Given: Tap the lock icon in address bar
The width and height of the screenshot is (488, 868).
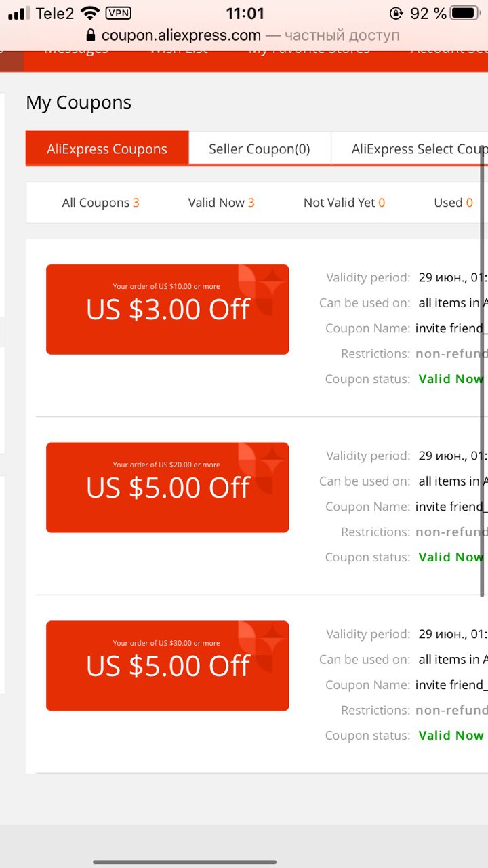Looking at the screenshot, I should tap(91, 35).
